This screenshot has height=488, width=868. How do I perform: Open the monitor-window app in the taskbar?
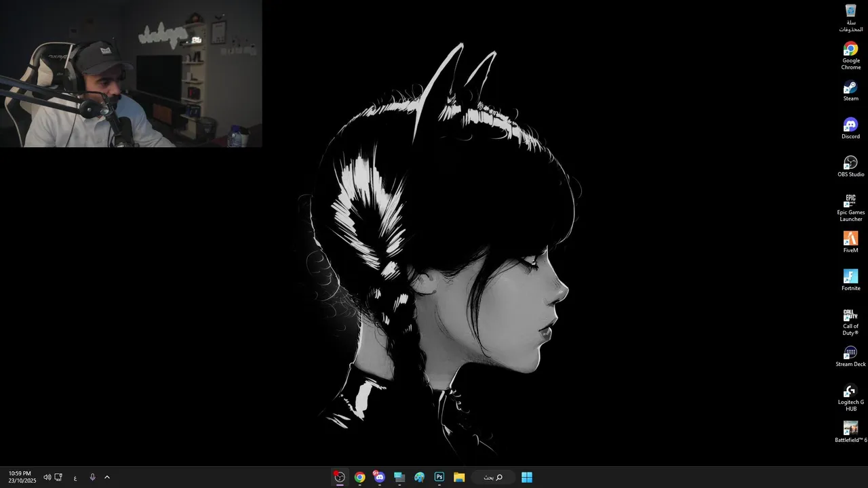coord(399,477)
